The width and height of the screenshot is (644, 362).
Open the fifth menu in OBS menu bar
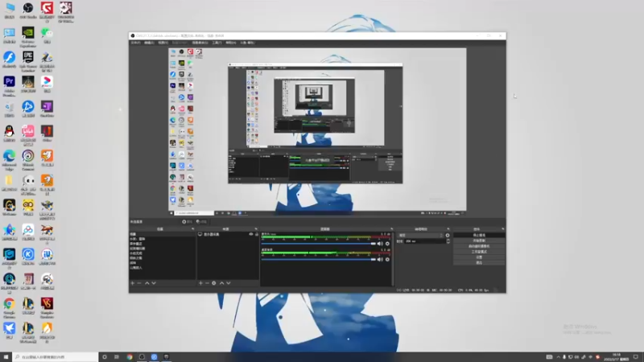coord(200,43)
